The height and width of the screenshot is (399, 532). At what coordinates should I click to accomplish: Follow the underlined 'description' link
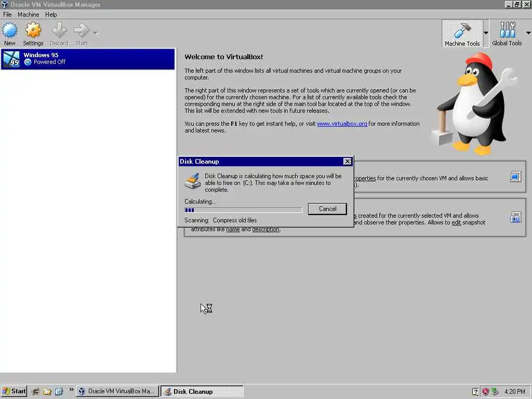[x=265, y=229]
